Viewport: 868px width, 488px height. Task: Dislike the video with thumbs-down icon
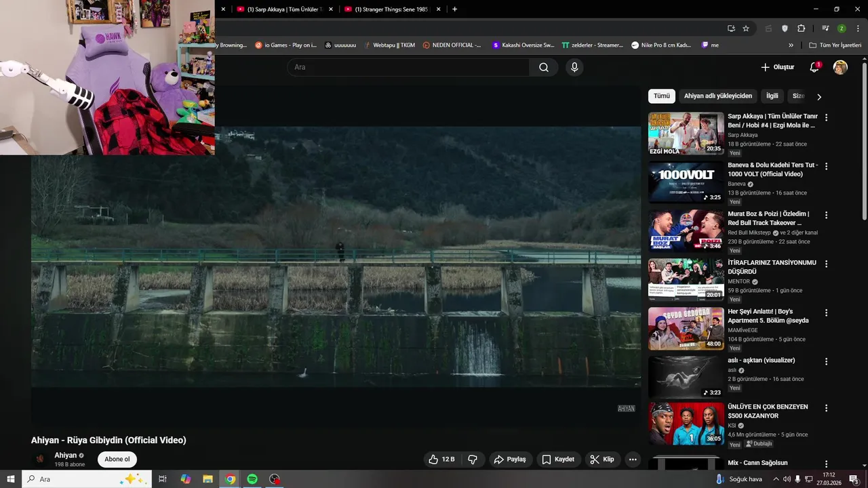click(473, 460)
